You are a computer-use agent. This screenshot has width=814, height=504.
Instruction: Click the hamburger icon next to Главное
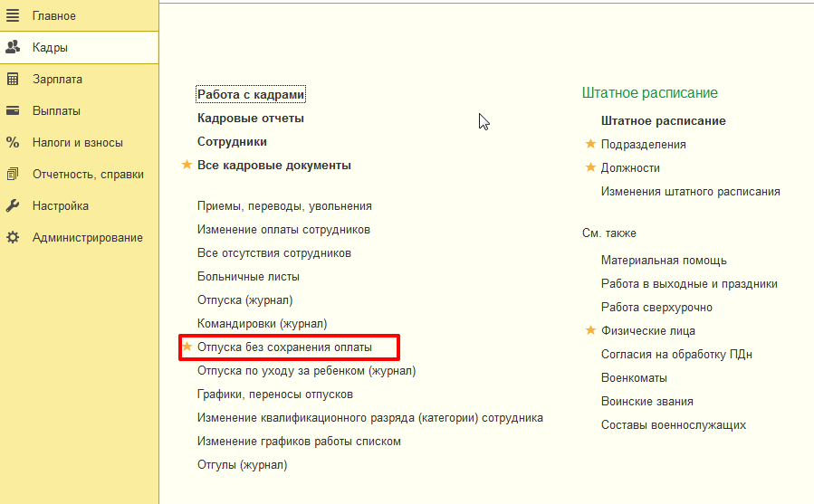point(13,16)
